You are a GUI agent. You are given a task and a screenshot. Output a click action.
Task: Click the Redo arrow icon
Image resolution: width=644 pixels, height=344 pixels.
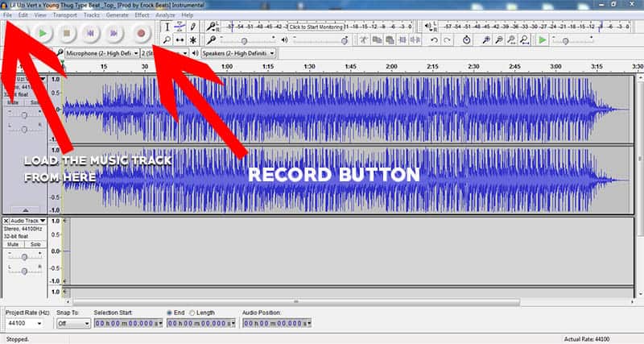point(448,39)
